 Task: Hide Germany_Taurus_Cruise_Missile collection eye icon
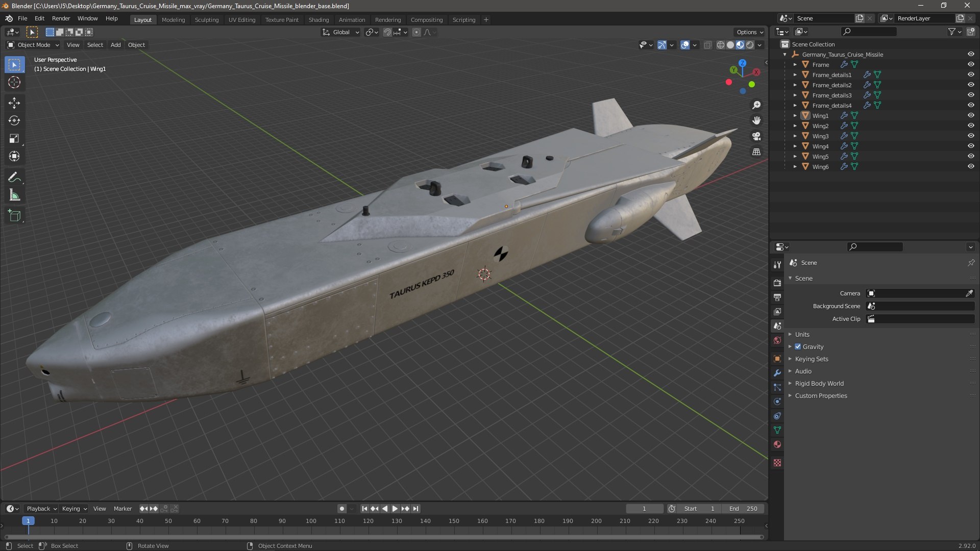pos(971,55)
